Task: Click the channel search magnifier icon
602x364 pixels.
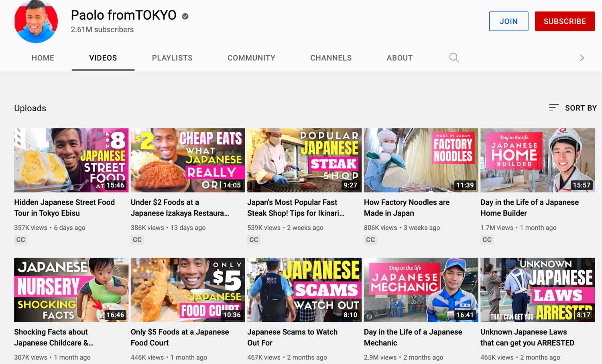Action: pos(454,58)
